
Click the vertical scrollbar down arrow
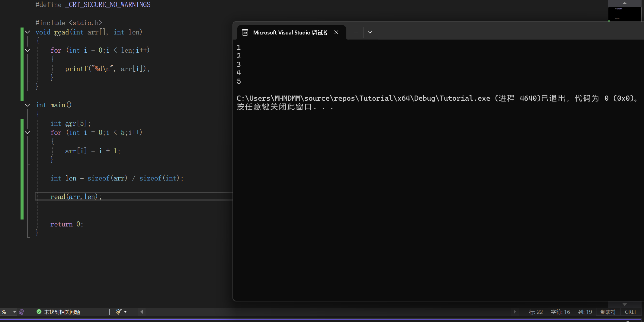click(624, 304)
